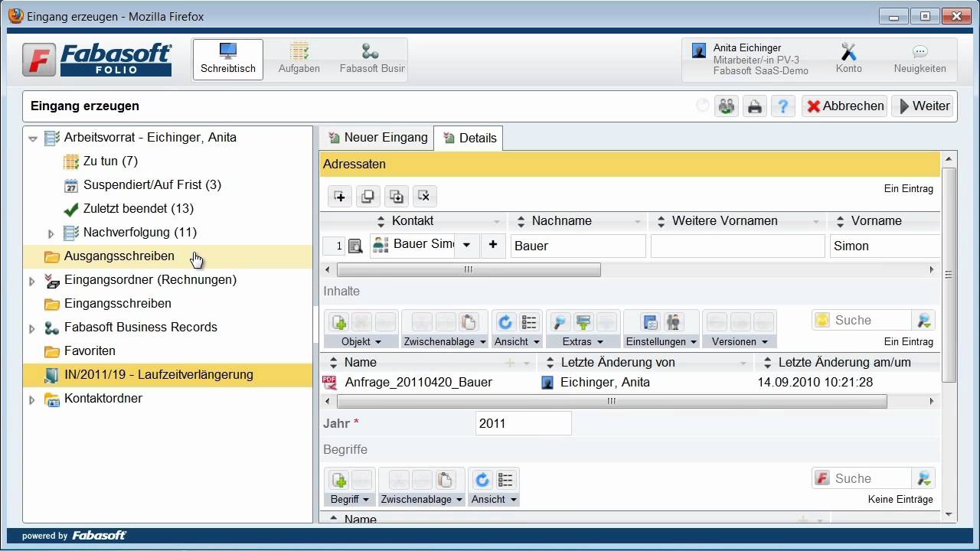This screenshot has width=980, height=551.
Task: Click search options icon beside Inhalte Suche
Action: click(x=924, y=321)
